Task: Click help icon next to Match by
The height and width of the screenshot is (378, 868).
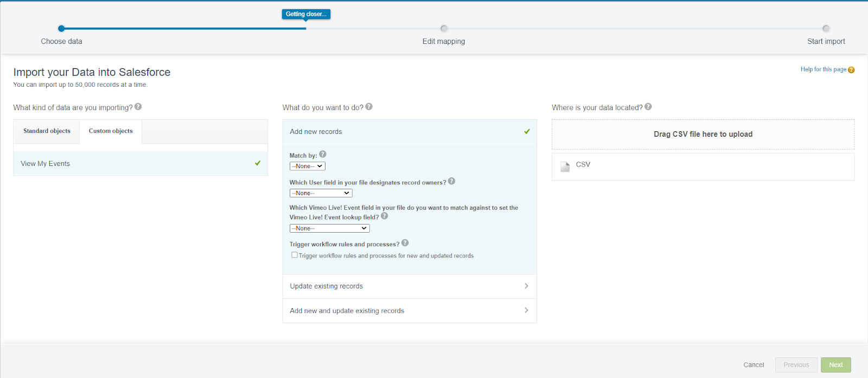Action: point(323,155)
